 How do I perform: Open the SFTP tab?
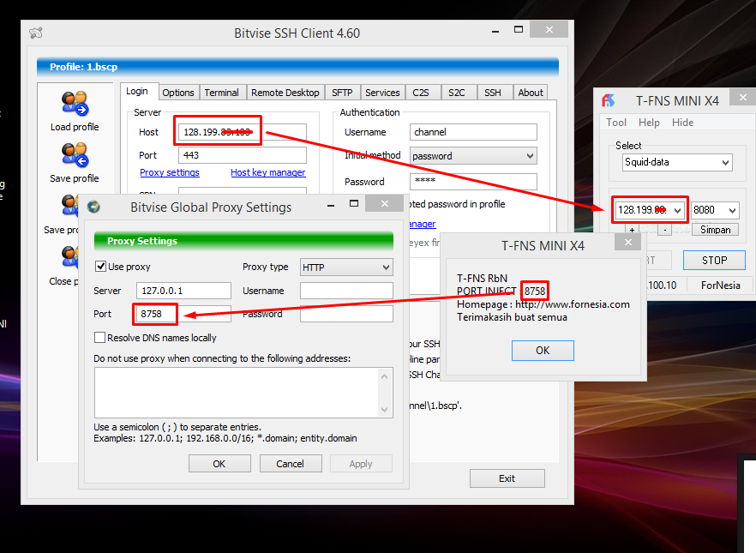[x=342, y=93]
